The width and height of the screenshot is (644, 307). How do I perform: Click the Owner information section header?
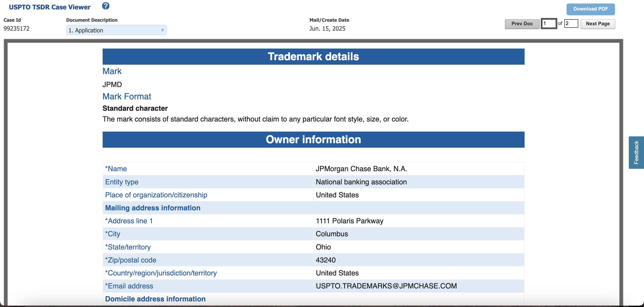click(x=314, y=140)
